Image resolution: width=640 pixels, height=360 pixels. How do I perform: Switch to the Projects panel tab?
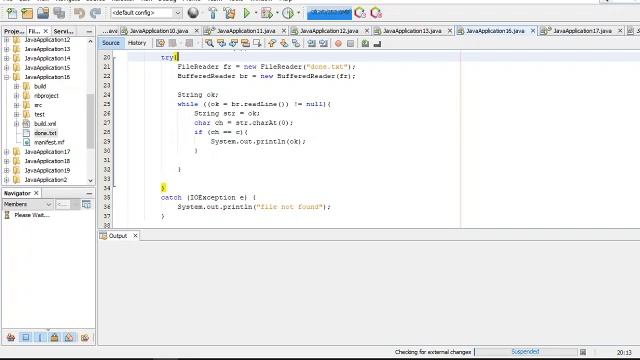[14, 31]
